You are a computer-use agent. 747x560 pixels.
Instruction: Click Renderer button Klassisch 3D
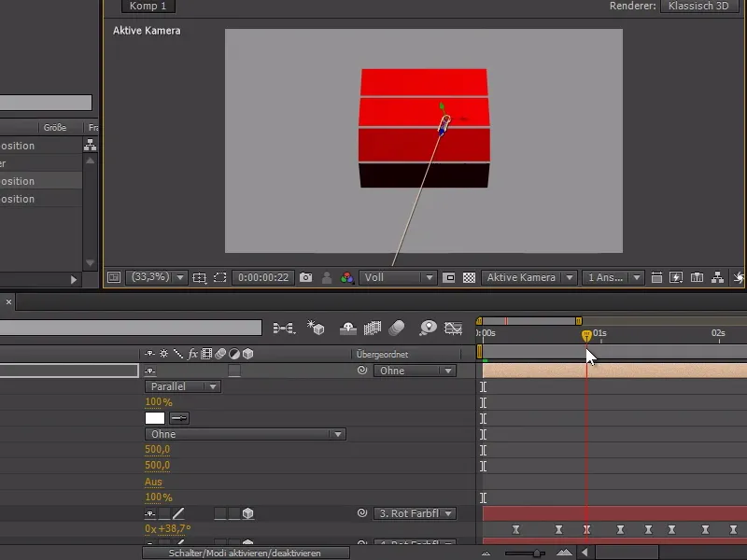(698, 7)
